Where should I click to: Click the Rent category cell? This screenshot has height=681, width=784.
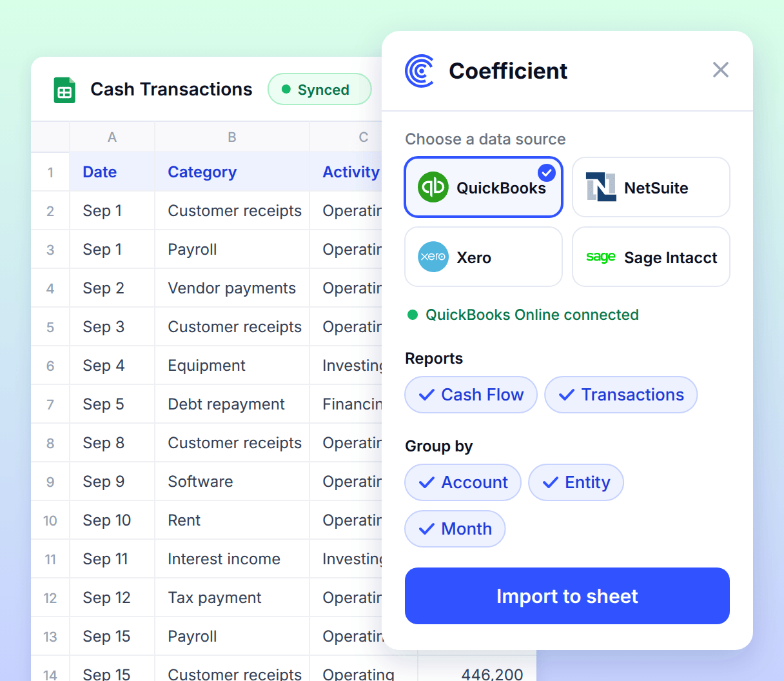click(x=232, y=520)
